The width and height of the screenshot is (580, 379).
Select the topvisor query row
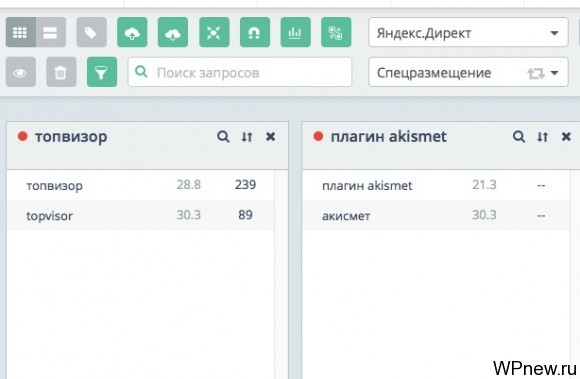(141, 215)
